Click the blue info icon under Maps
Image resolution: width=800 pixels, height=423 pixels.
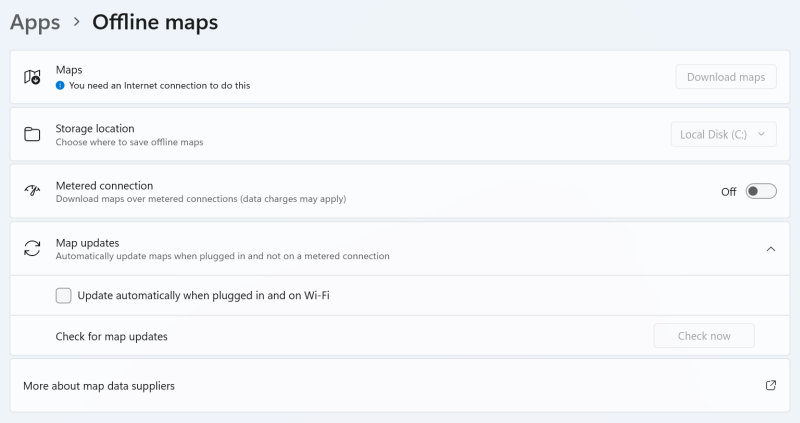point(60,86)
